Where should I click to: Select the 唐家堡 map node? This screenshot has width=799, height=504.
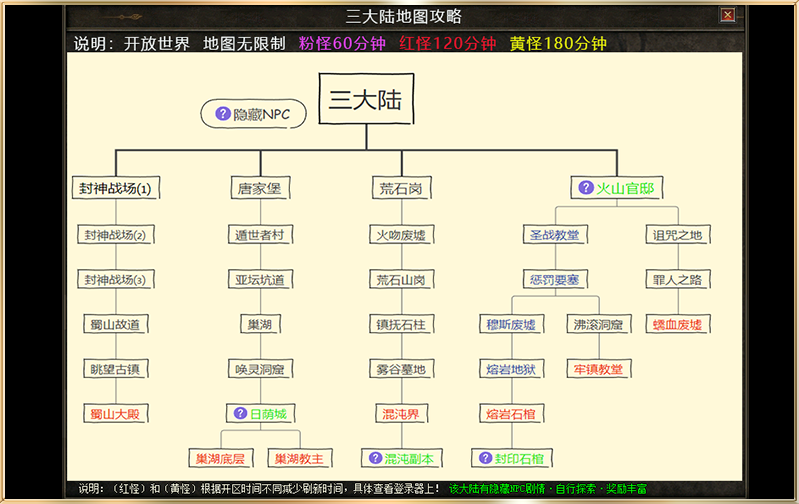pyautogui.click(x=259, y=188)
